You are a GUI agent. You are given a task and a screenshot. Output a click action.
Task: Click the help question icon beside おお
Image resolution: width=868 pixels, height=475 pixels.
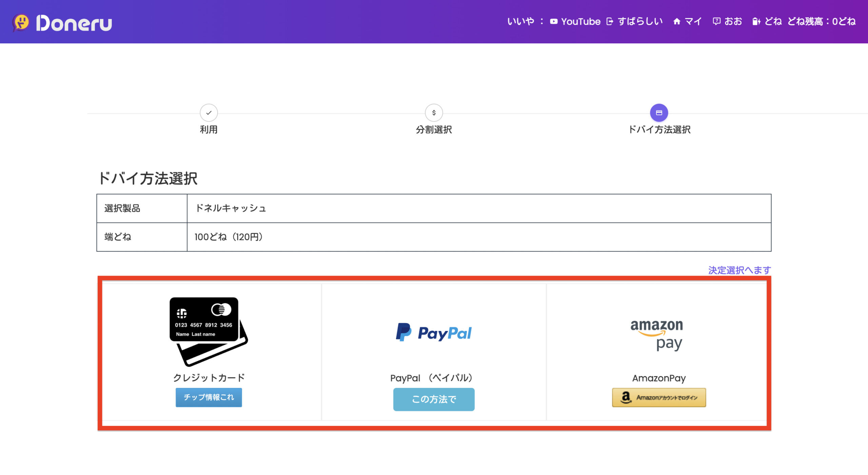click(x=716, y=21)
